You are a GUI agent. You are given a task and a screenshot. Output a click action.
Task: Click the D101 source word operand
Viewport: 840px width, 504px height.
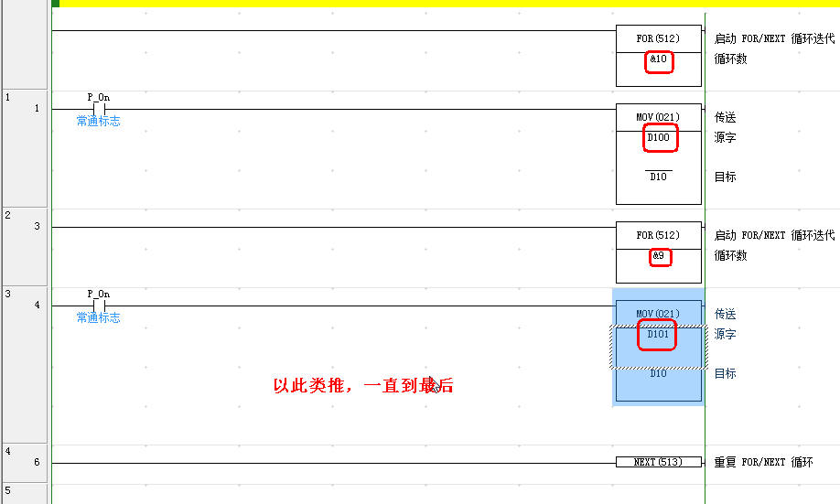[x=658, y=335]
